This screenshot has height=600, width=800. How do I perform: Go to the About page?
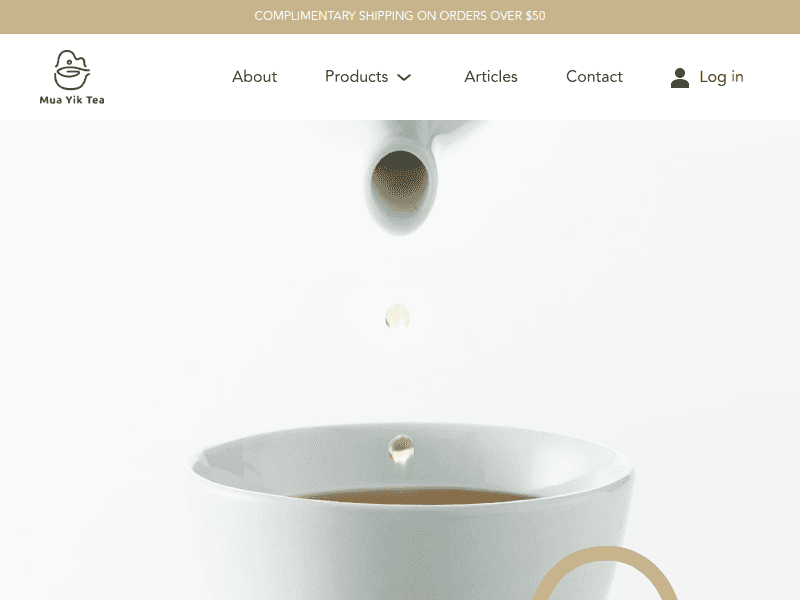pyautogui.click(x=255, y=77)
